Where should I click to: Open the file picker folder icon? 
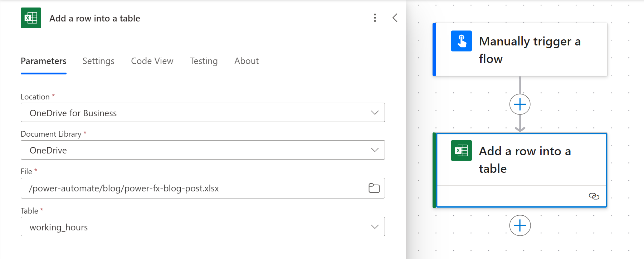(374, 188)
